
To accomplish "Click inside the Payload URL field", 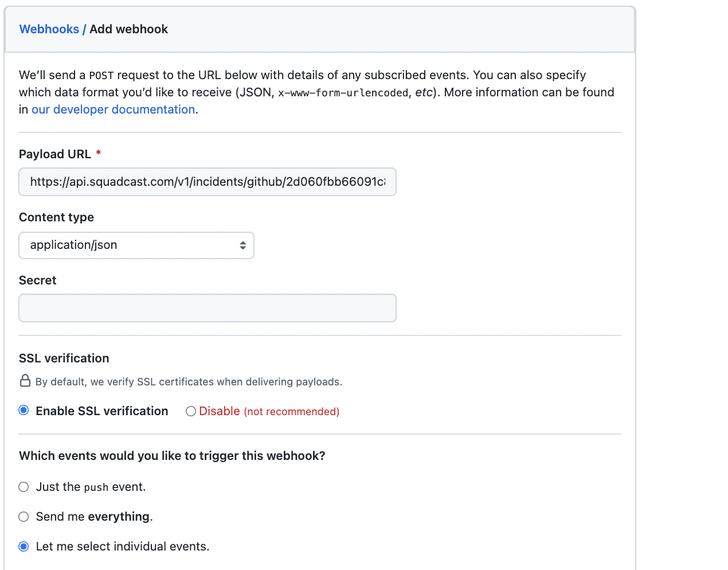I will click(x=208, y=182).
